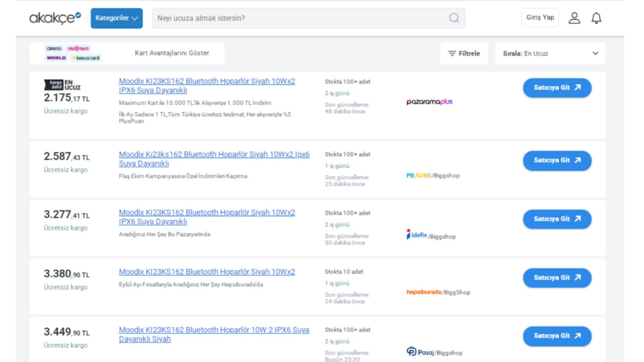Open the PttAVM Moodix Kı23ks162 product link
The image size is (644, 362).
tap(214, 159)
